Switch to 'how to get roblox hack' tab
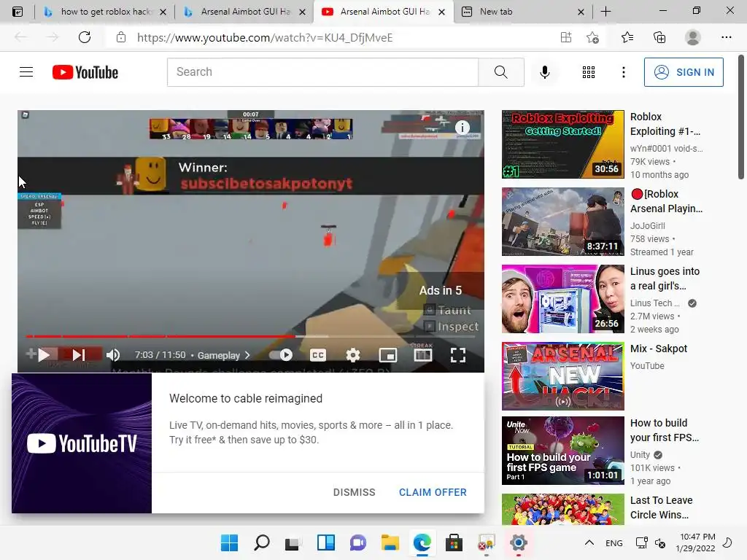Image resolution: width=747 pixels, height=560 pixels. coord(105,12)
